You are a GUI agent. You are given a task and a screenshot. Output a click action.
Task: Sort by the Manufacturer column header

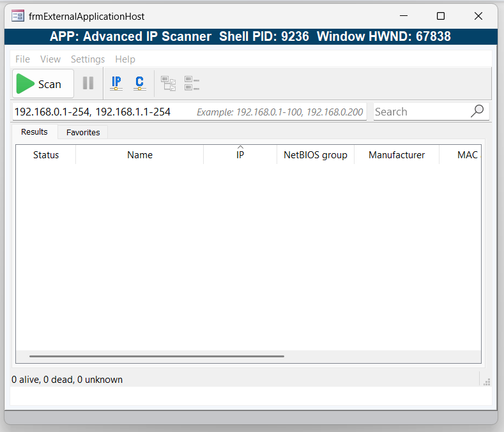pyautogui.click(x=397, y=155)
